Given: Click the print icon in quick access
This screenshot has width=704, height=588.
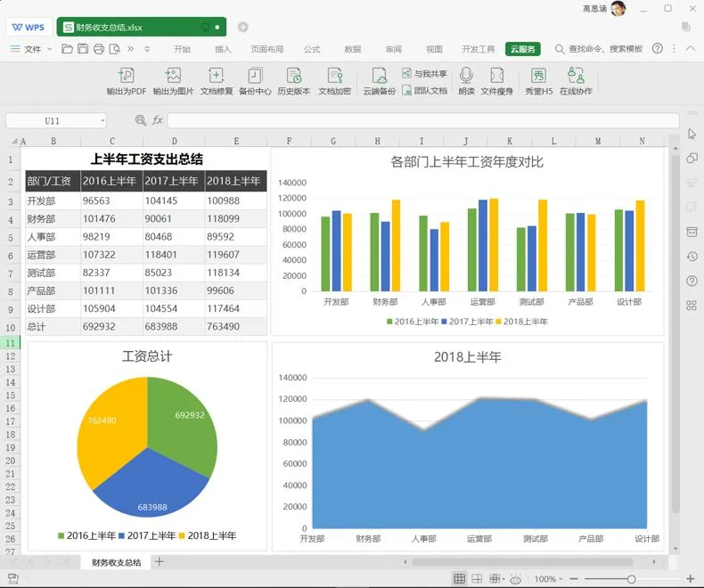Looking at the screenshot, I should click(x=99, y=48).
